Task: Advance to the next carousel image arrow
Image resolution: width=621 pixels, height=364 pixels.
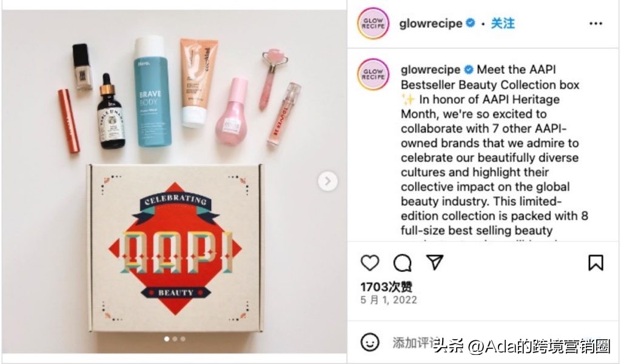Action: 327,181
